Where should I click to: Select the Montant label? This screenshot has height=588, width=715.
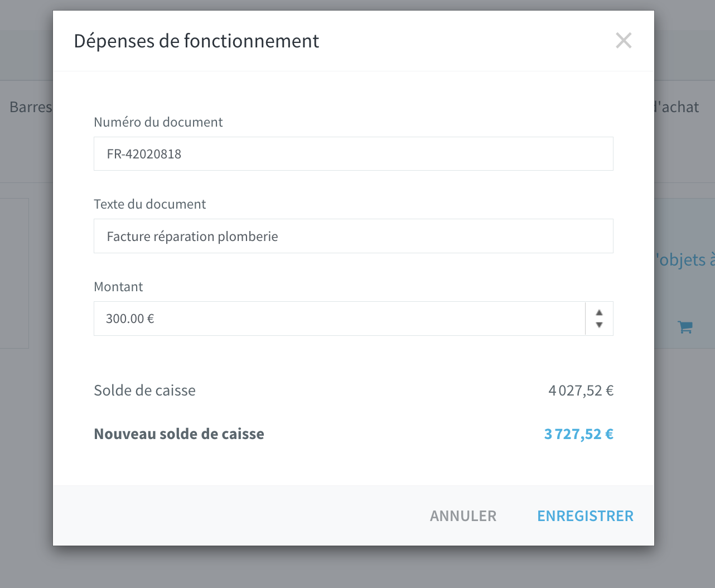(x=118, y=287)
